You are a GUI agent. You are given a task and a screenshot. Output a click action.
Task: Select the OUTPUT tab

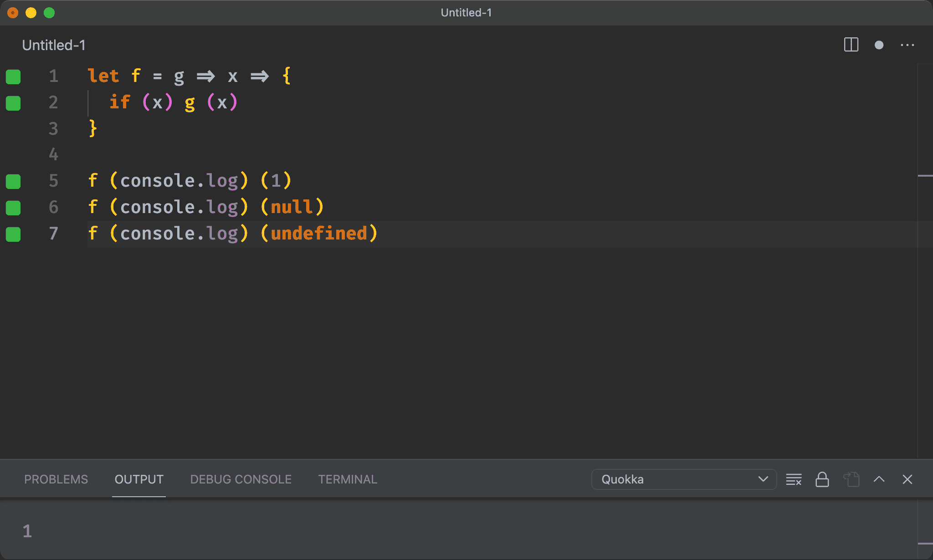coord(139,479)
